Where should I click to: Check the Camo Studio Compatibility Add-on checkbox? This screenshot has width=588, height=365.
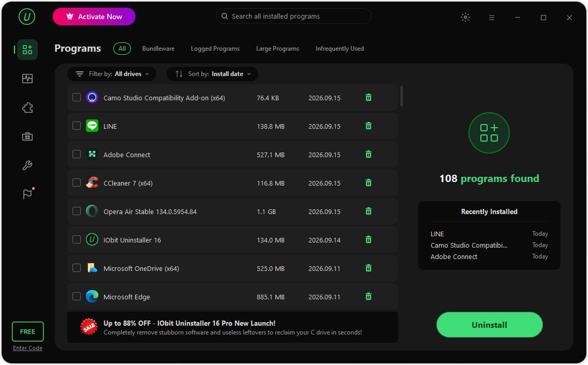pos(77,97)
